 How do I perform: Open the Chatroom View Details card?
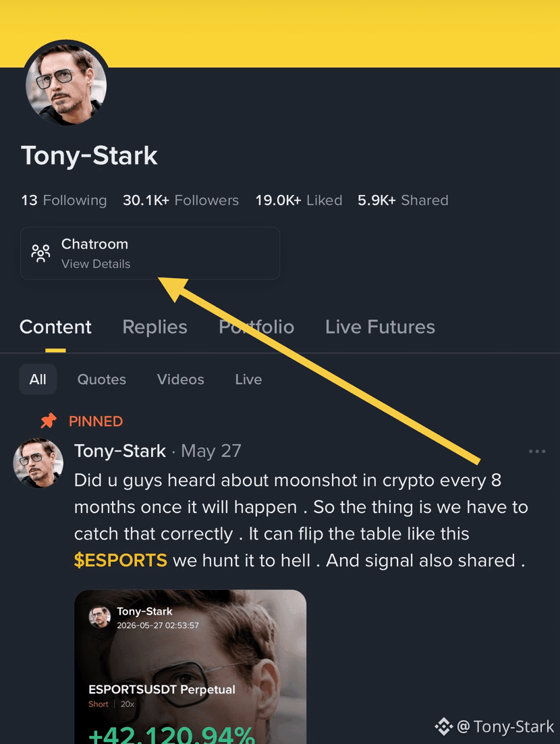tap(150, 253)
